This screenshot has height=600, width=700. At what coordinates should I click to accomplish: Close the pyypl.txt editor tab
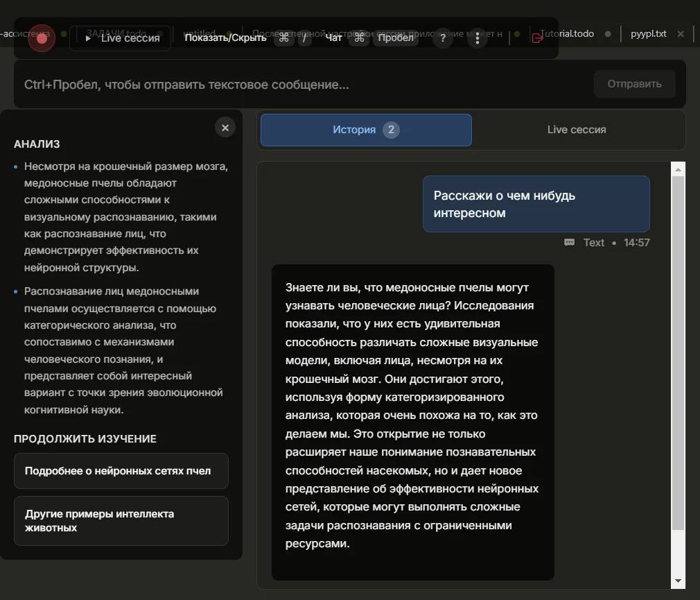[x=681, y=33]
